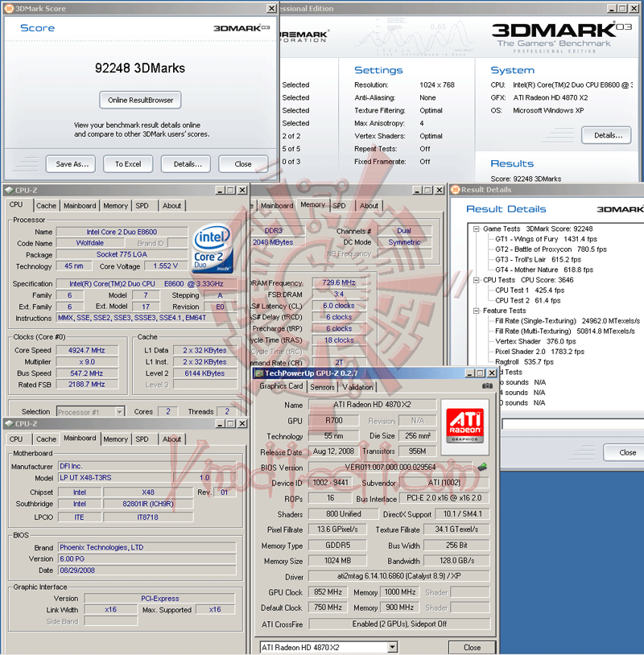
Task: Click the Close button in GPU-Z
Action: [x=473, y=648]
